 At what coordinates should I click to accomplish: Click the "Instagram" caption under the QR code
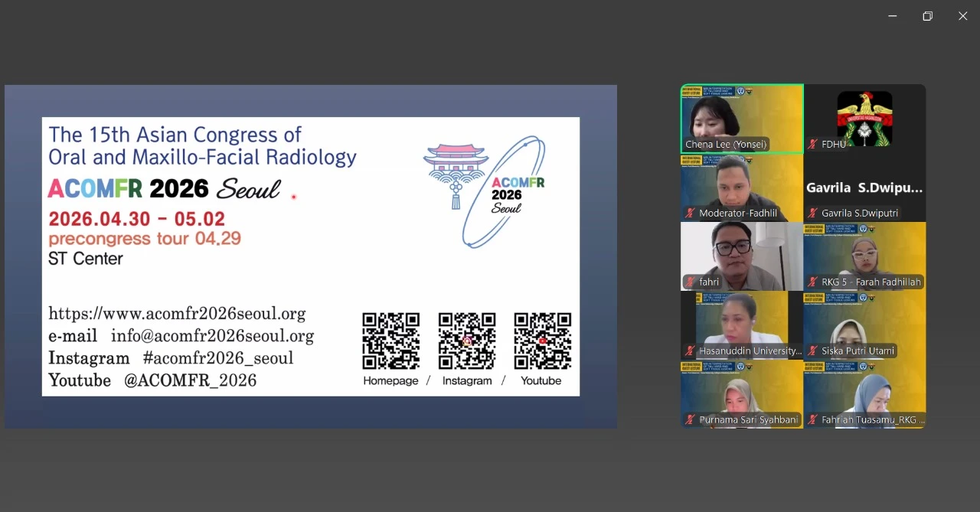pyautogui.click(x=467, y=380)
